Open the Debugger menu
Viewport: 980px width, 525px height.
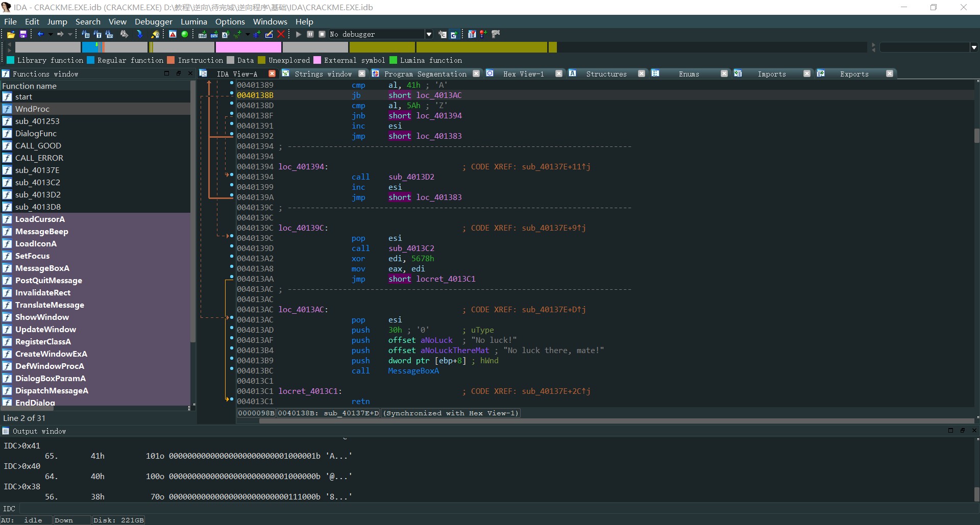click(x=153, y=21)
